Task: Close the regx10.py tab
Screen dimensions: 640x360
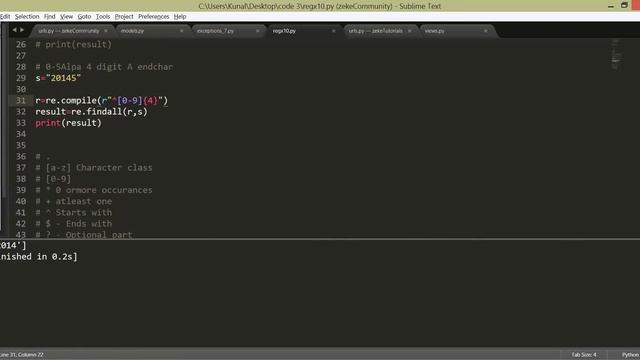Action: pos(333,31)
